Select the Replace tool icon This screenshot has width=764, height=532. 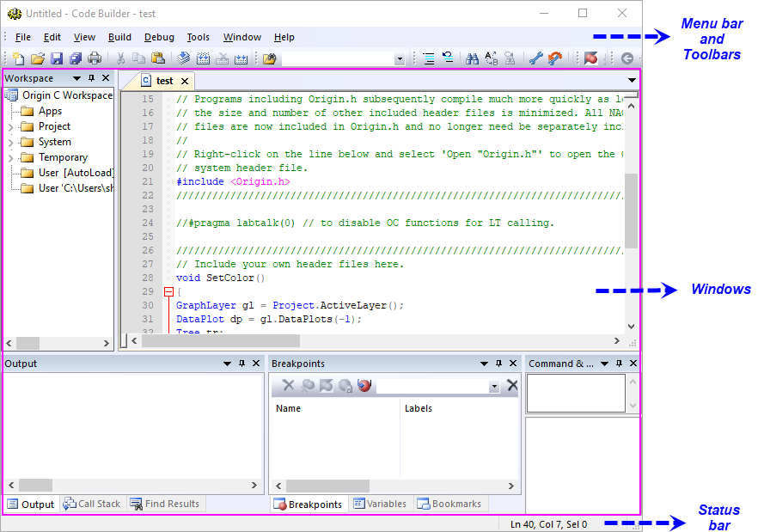[x=490, y=58]
